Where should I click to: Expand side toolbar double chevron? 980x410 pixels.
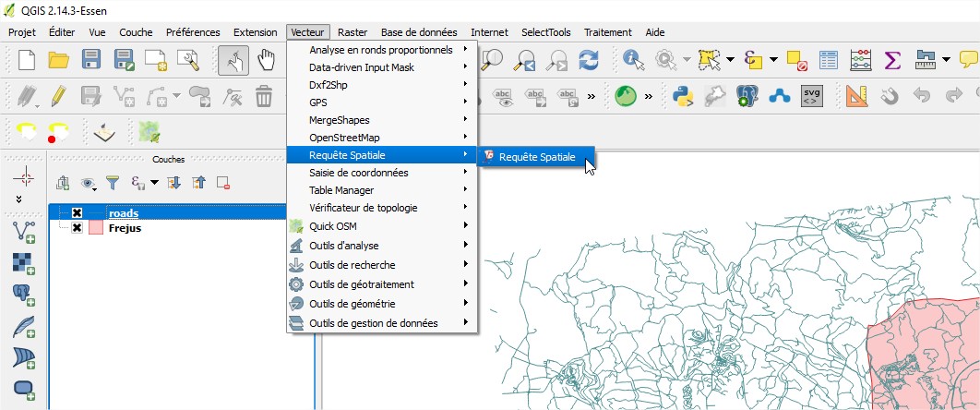(x=18, y=199)
